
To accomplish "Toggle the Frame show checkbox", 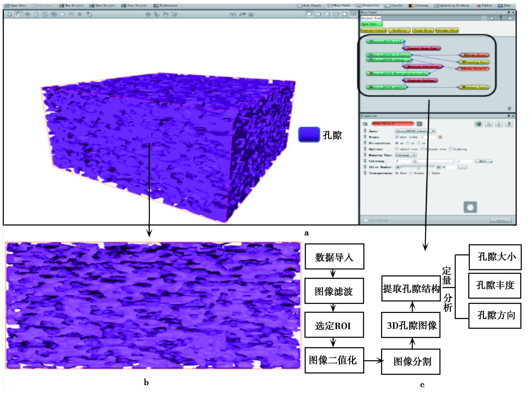I will coord(397,137).
